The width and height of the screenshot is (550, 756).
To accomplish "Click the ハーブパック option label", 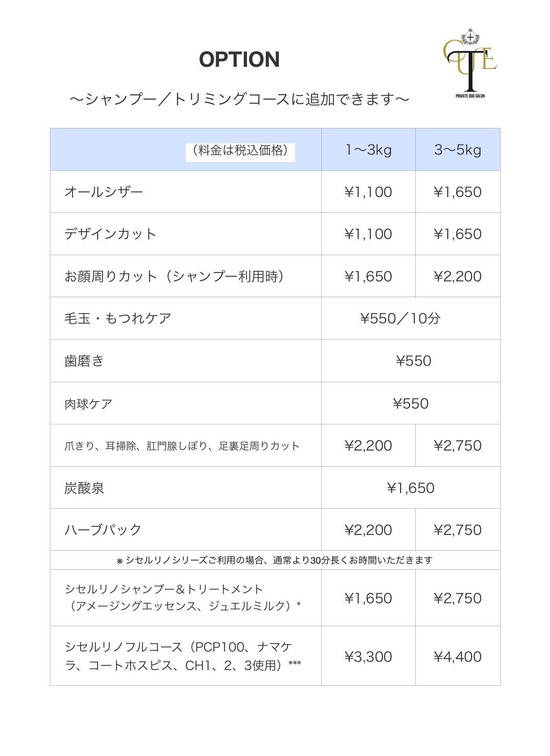I will [103, 530].
